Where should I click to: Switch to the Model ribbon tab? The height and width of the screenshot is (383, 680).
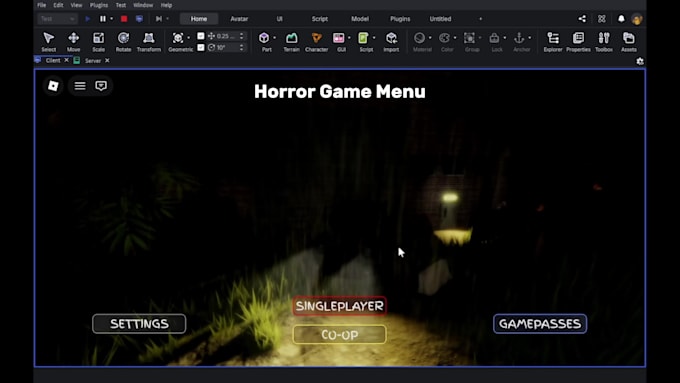pyautogui.click(x=360, y=19)
